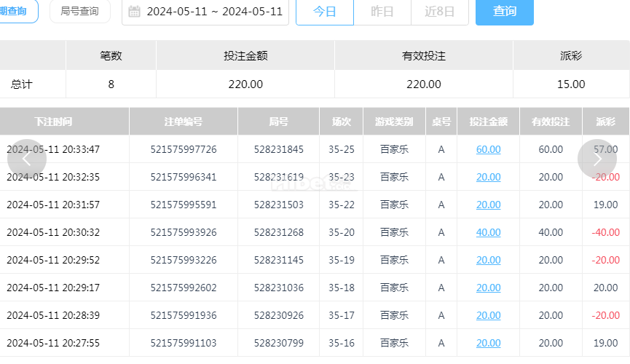The image size is (630, 364).
Task: Switch to 局号查询 mode
Action: point(79,11)
